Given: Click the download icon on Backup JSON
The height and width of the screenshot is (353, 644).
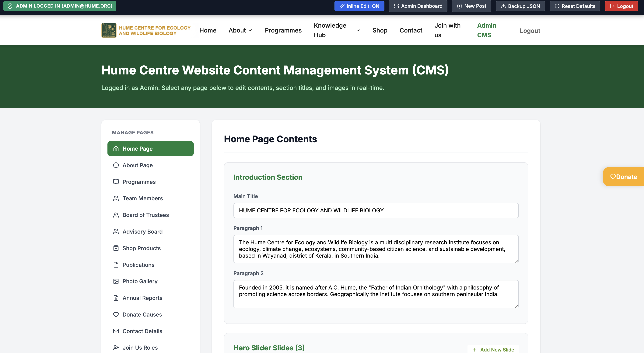Looking at the screenshot, I should (503, 6).
